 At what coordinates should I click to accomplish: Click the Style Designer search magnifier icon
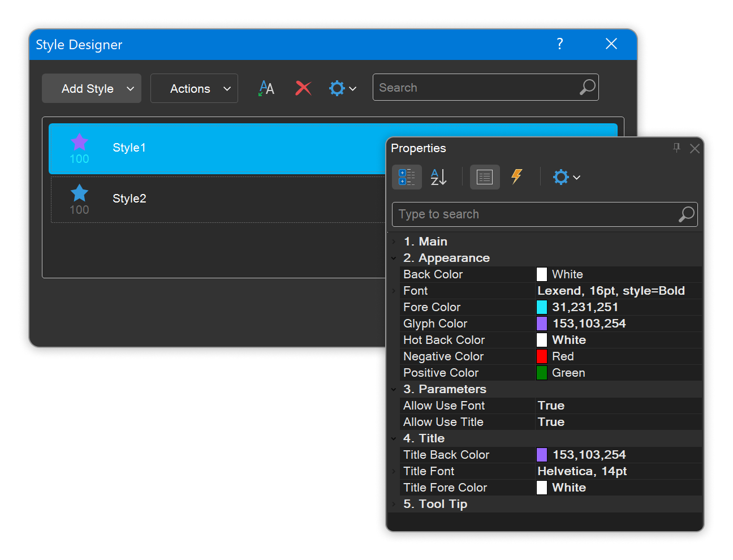pos(588,87)
